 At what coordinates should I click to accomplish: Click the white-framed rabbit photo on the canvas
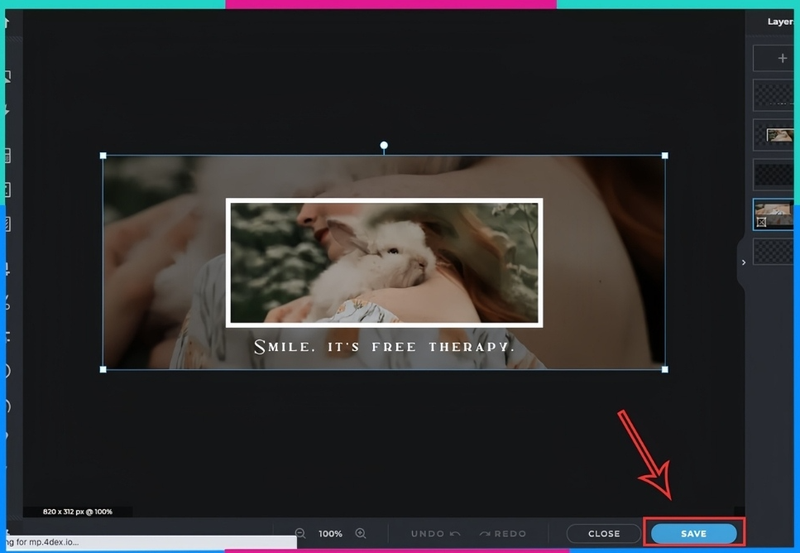(x=384, y=263)
